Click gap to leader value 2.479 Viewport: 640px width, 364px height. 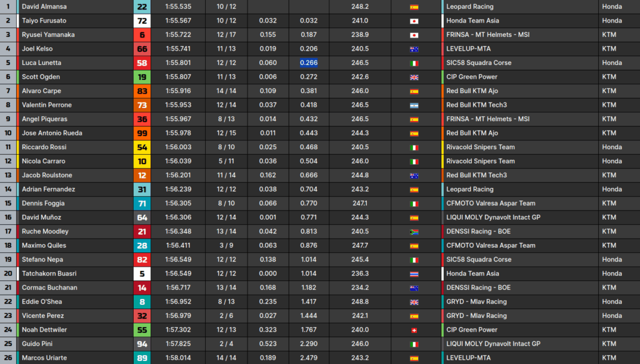(x=309, y=358)
